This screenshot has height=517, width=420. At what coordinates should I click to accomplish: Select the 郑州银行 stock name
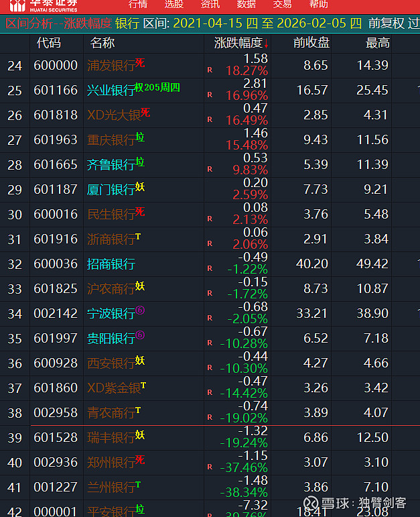tap(111, 462)
